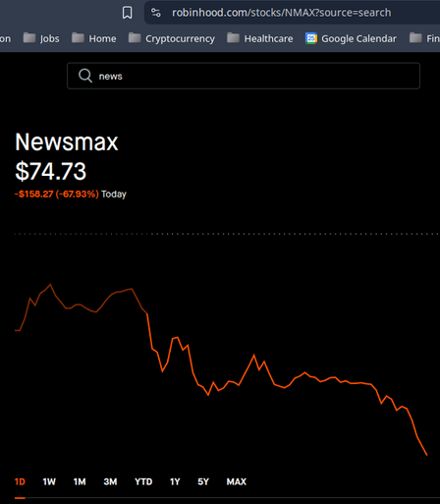Focus the Robinhood search field containing 'news'

[244, 76]
